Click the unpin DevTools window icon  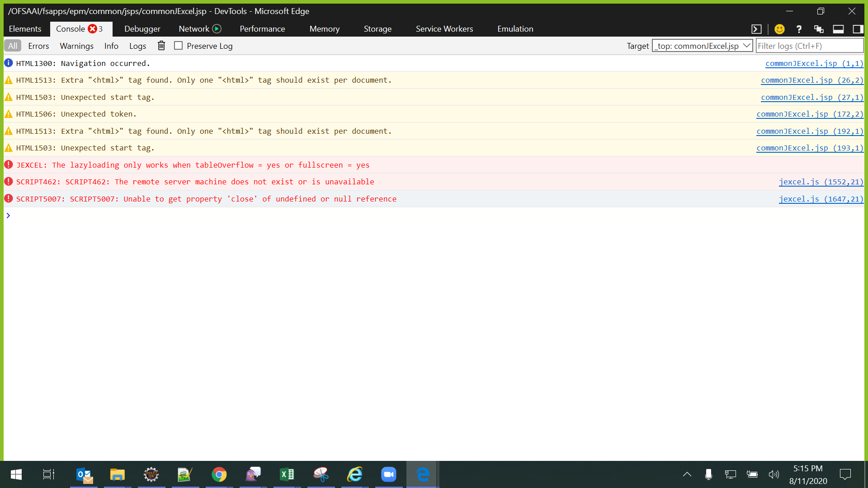pyautogui.click(x=819, y=29)
